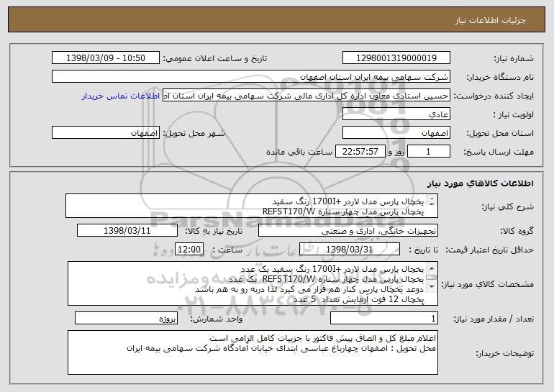This screenshot has height=392, width=554.
Task: Click the شهر محل تحویل field اصفهان
Action: pyautogui.click(x=106, y=133)
